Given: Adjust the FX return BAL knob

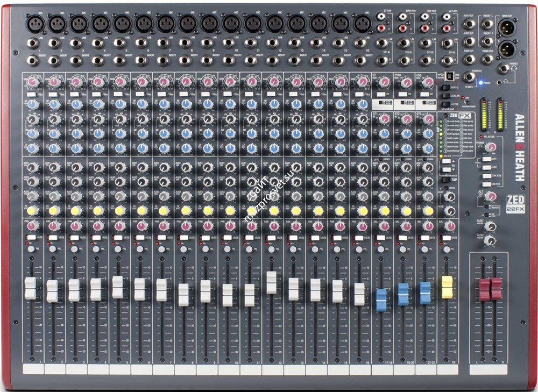Looking at the screenshot, I should tap(449, 226).
